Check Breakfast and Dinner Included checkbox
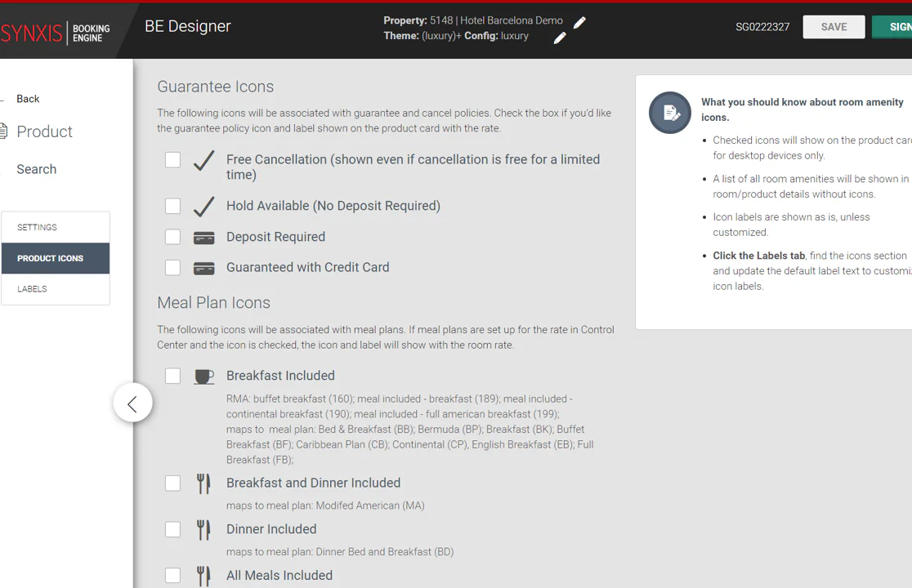 172,483
